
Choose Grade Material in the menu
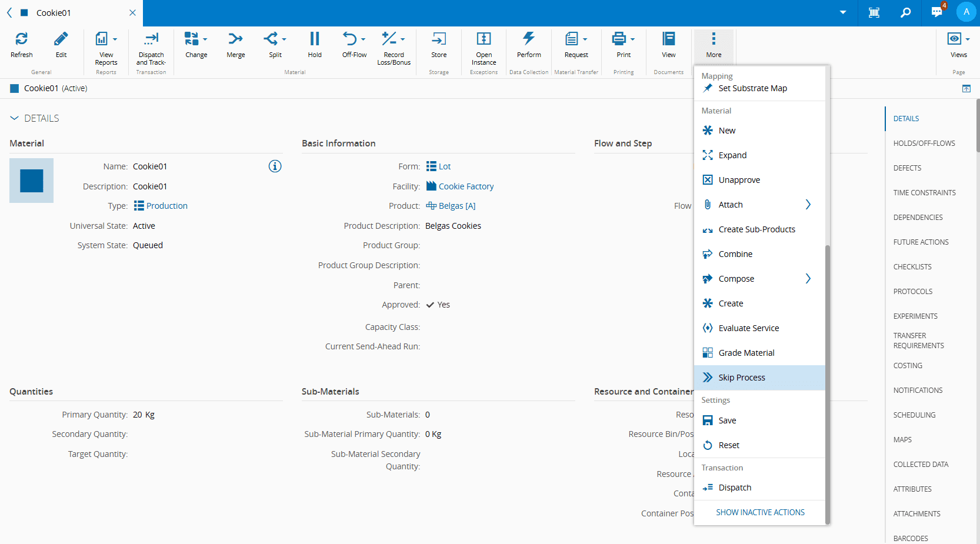746,353
